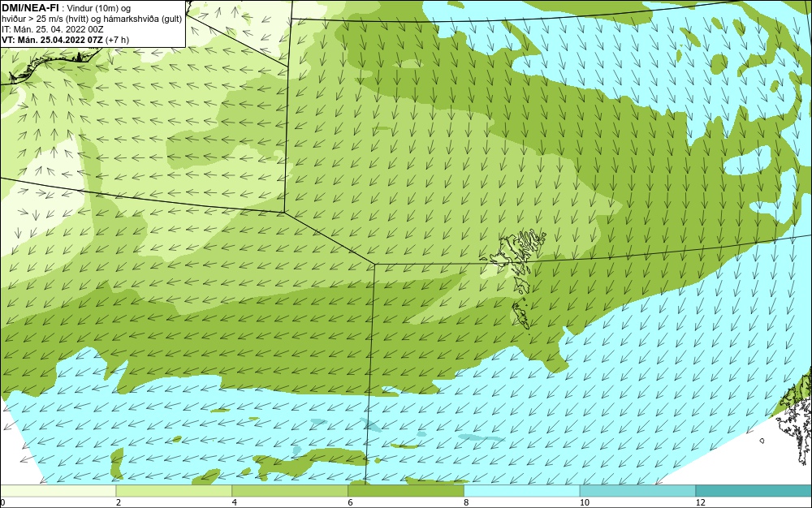Click the 'Vindur (10m) og' label
The height and width of the screenshot is (508, 812).
click(99, 8)
